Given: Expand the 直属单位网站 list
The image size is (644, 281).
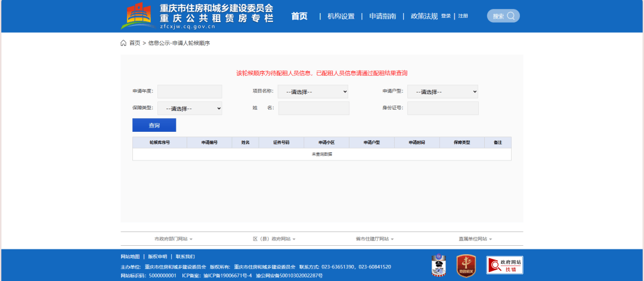Looking at the screenshot, I should click(x=476, y=239).
